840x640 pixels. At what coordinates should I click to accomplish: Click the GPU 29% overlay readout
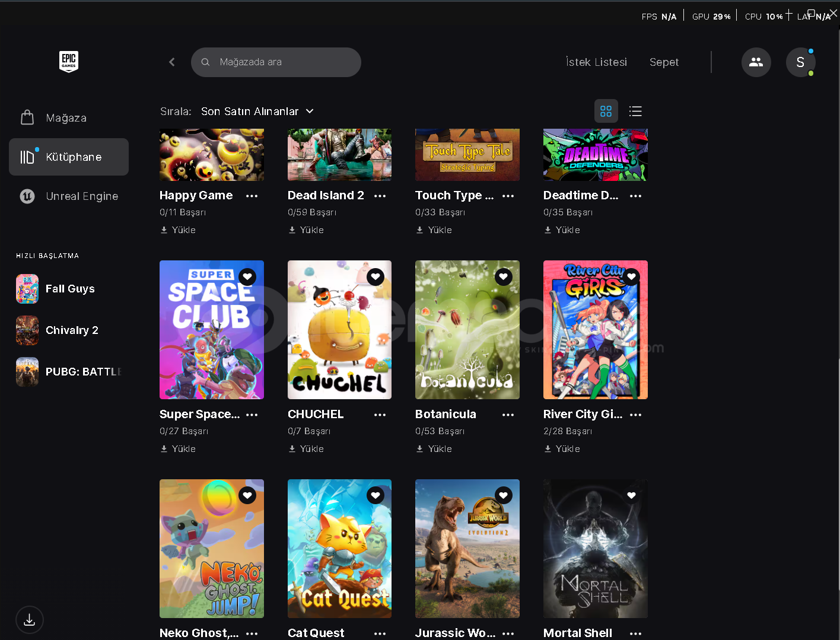pyautogui.click(x=711, y=17)
